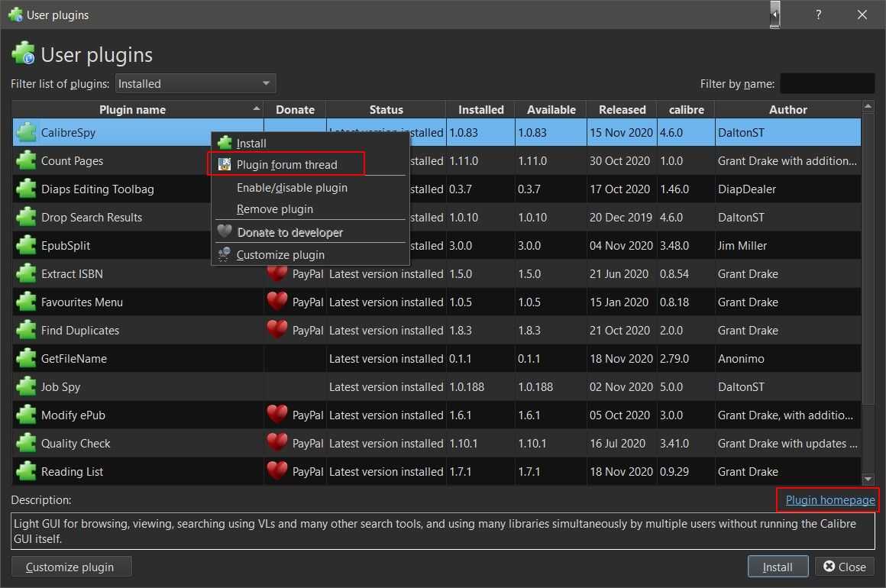Click the Favourites Menu puzzle icon
Image resolution: width=886 pixels, height=588 pixels.
pyautogui.click(x=26, y=302)
